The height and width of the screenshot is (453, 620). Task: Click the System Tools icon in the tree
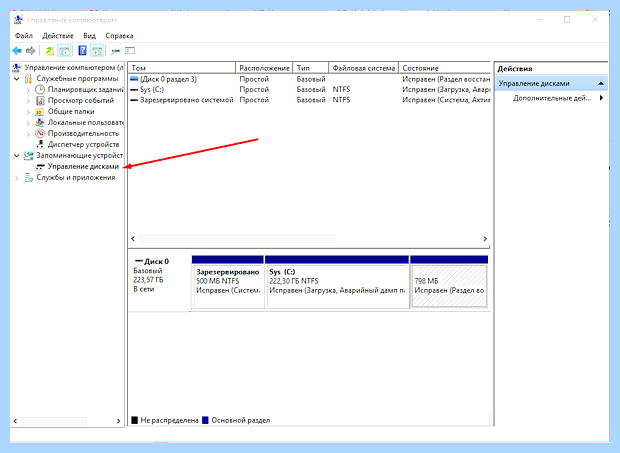(28, 79)
